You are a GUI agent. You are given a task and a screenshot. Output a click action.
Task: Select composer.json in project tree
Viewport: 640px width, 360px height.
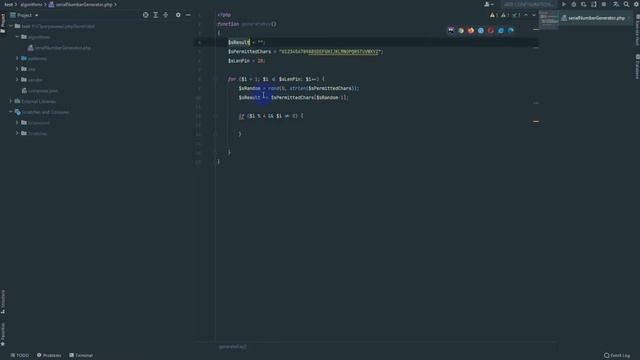[40, 91]
